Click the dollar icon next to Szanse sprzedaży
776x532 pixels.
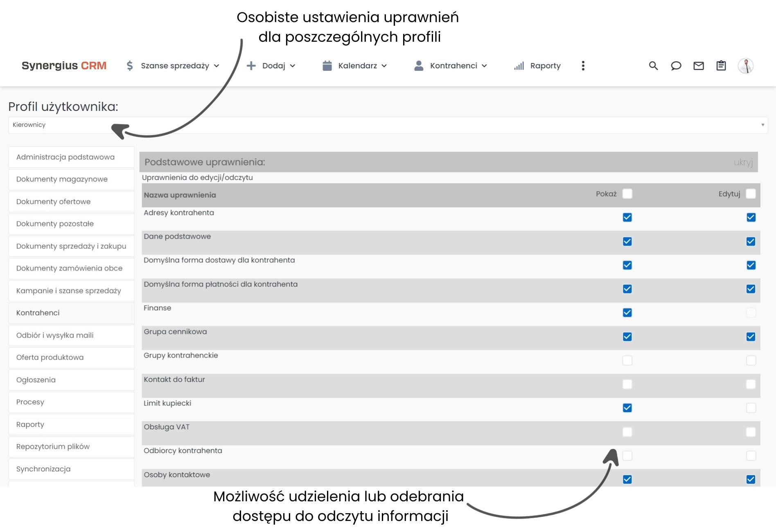(x=129, y=65)
